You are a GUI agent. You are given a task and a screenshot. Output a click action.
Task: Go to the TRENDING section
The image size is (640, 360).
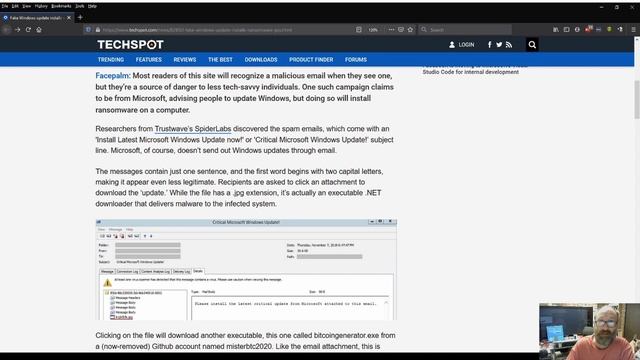111,60
